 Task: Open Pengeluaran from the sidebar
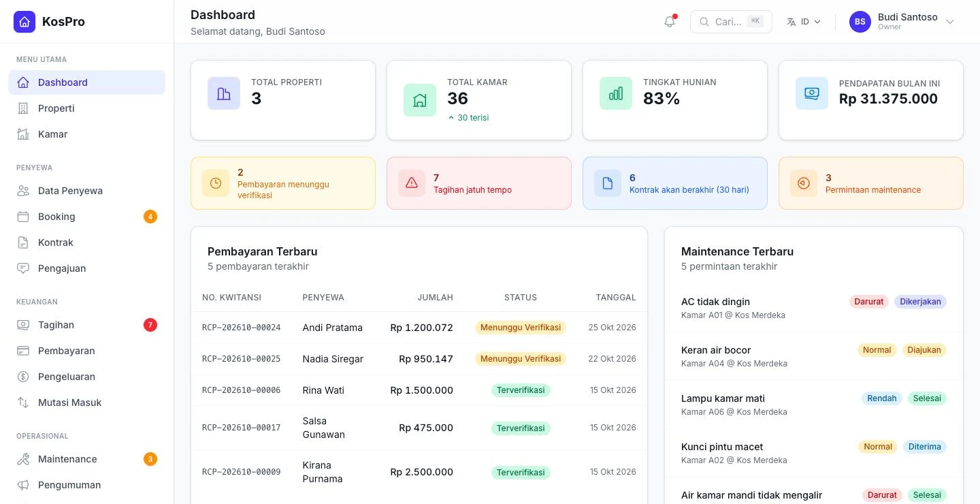pyautogui.click(x=86, y=377)
